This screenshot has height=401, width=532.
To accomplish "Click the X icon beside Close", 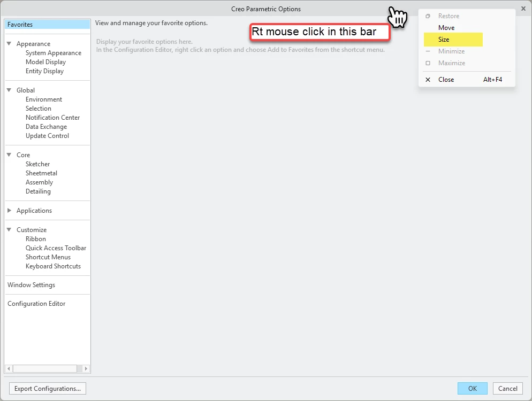I will point(428,80).
